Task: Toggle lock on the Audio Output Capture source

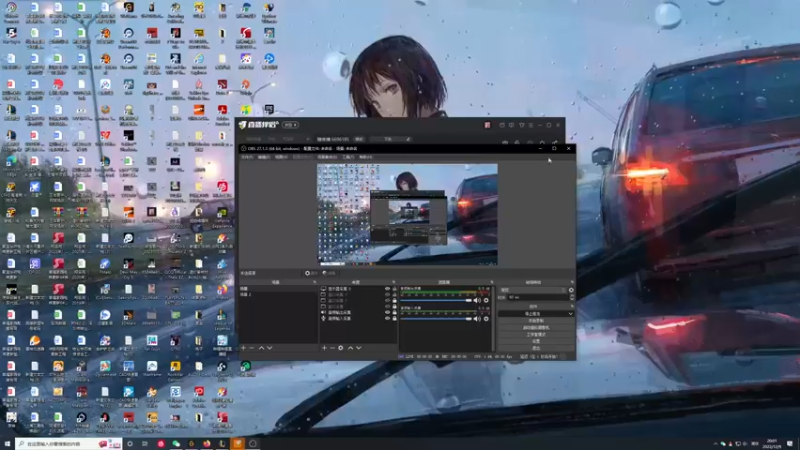Action: [x=394, y=312]
